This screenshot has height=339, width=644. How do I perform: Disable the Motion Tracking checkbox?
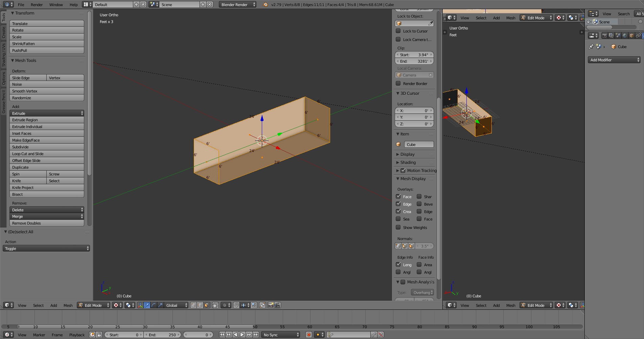click(x=403, y=170)
